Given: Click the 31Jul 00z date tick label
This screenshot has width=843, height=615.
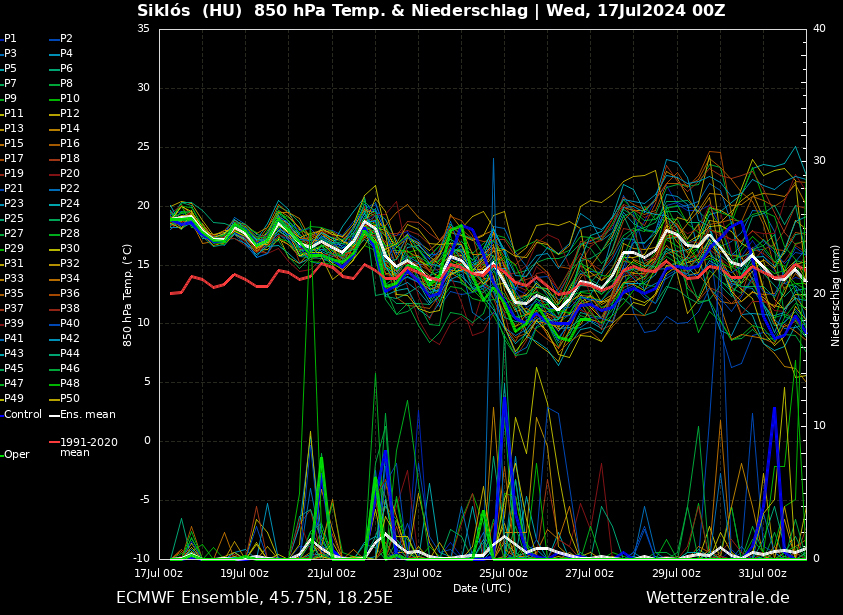Looking at the screenshot, I should coord(762,573).
